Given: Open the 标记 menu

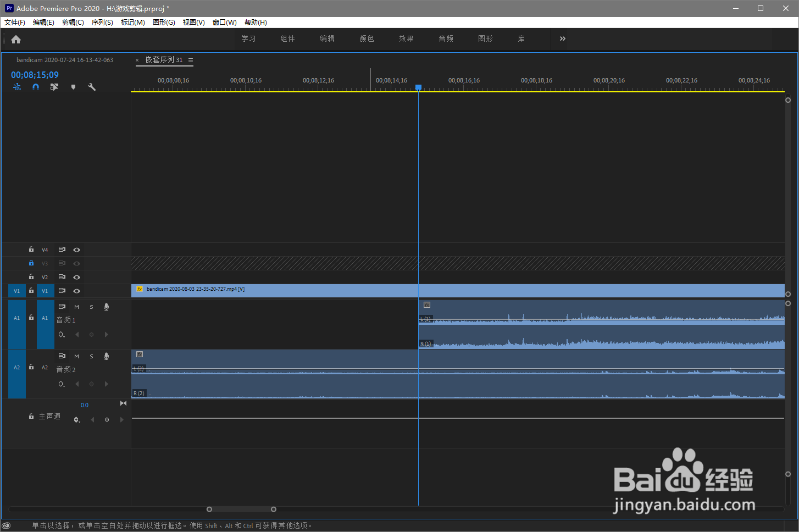Looking at the screenshot, I should (133, 23).
